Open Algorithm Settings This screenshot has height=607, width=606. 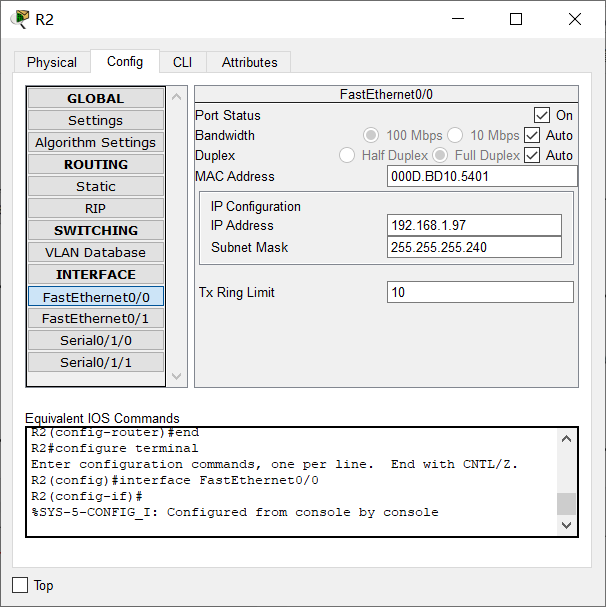96,142
